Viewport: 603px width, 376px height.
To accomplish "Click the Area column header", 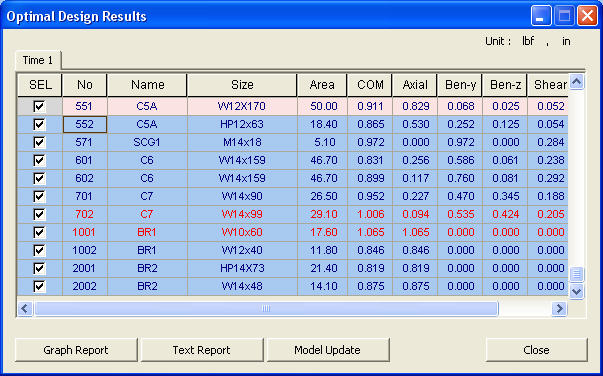I will [x=322, y=85].
